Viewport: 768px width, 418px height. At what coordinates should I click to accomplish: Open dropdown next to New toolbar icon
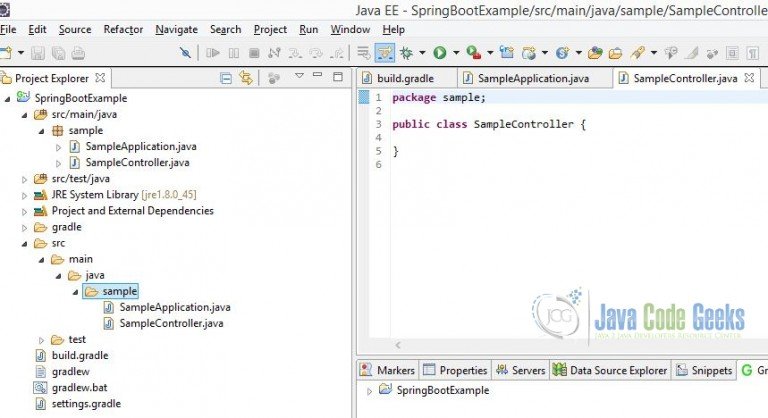[x=21, y=52]
